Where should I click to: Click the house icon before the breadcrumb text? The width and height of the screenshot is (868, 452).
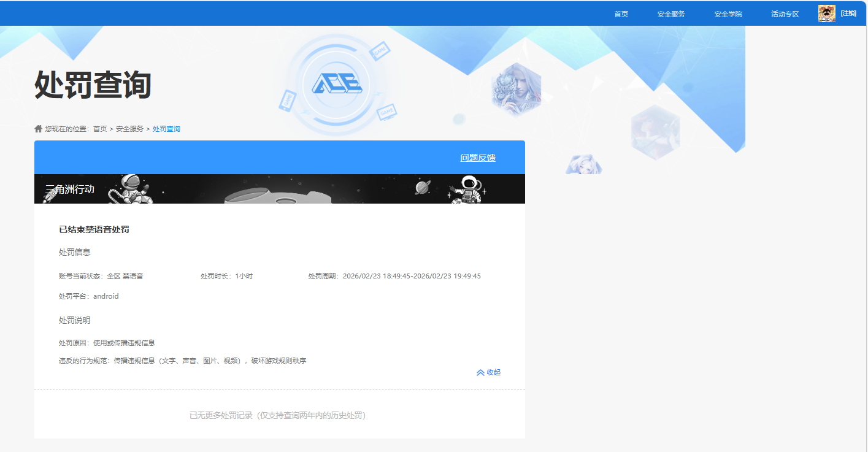pyautogui.click(x=37, y=128)
